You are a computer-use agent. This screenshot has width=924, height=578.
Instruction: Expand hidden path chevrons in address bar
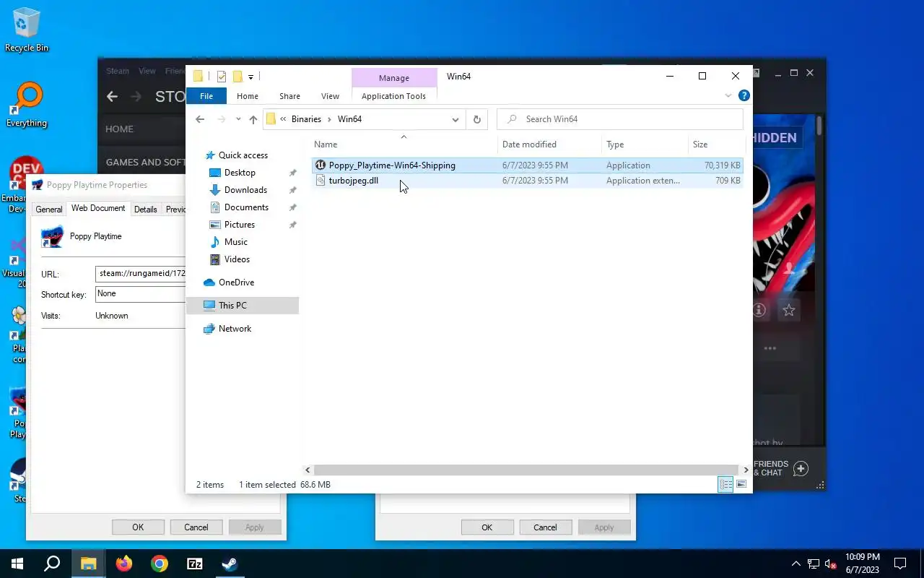[283, 119]
